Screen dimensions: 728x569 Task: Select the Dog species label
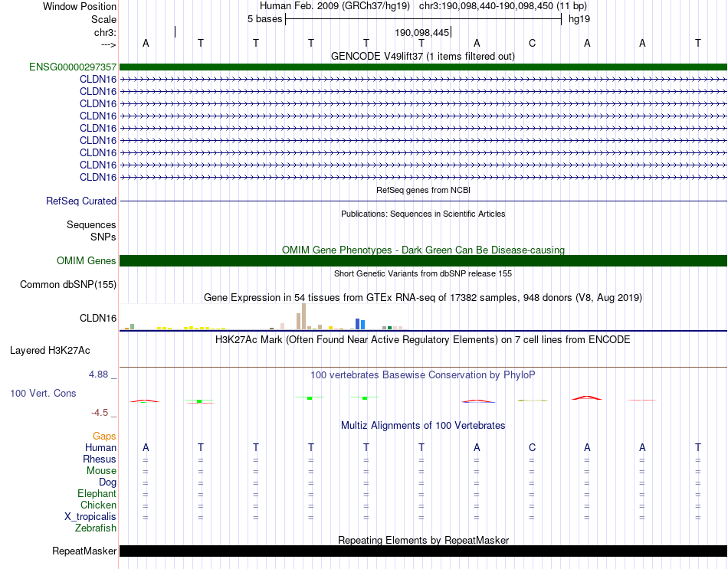point(107,482)
